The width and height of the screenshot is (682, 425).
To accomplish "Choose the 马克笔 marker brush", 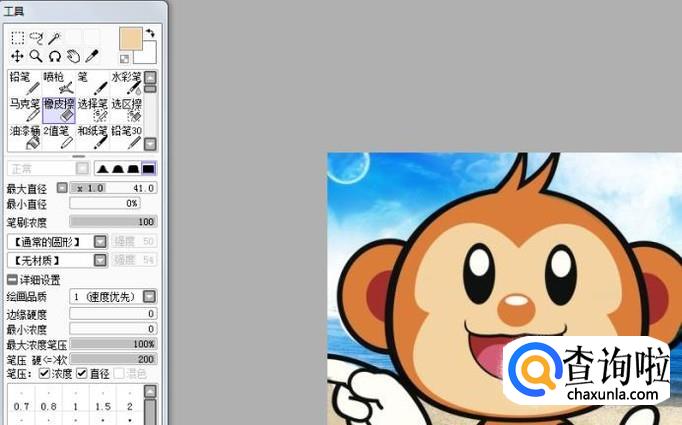I will (x=24, y=110).
